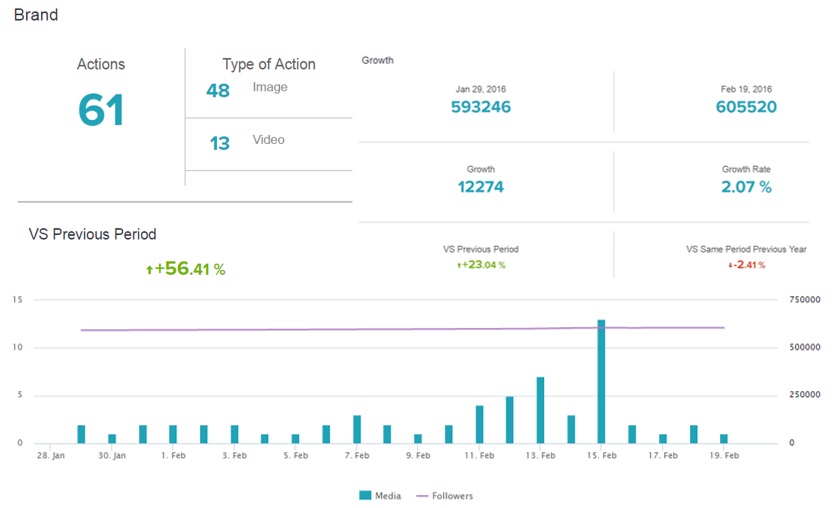Click the teal Media legend color square

click(363, 495)
